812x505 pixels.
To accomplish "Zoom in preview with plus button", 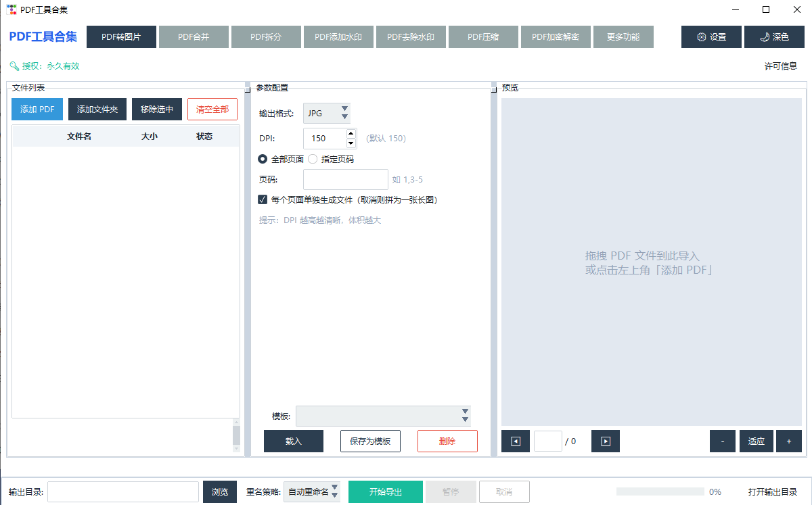I will pos(789,441).
